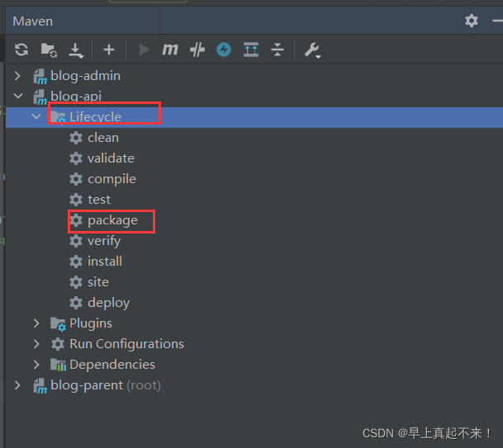This screenshot has width=503, height=448.
Task: Toggle Skip Tests mode
Action: pos(197,50)
